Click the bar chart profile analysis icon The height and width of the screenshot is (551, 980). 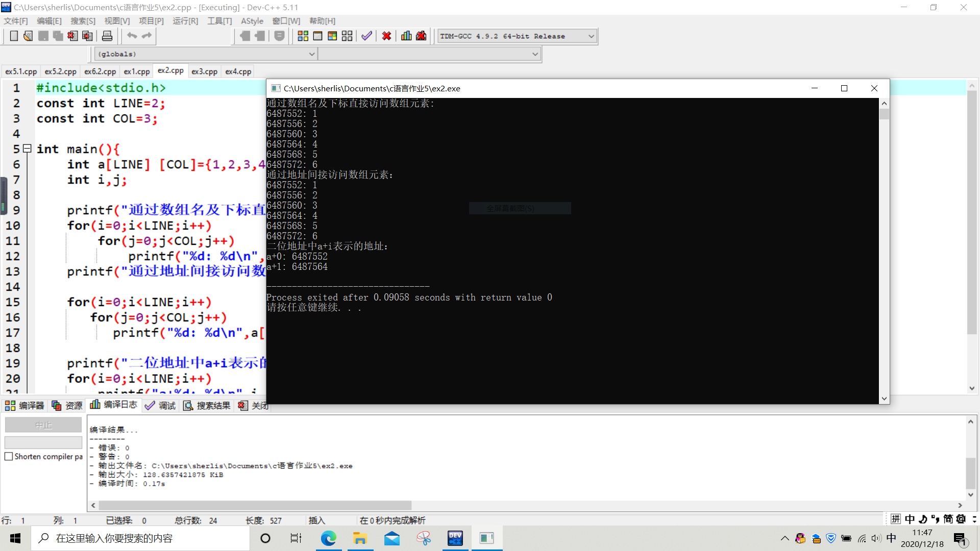point(406,36)
